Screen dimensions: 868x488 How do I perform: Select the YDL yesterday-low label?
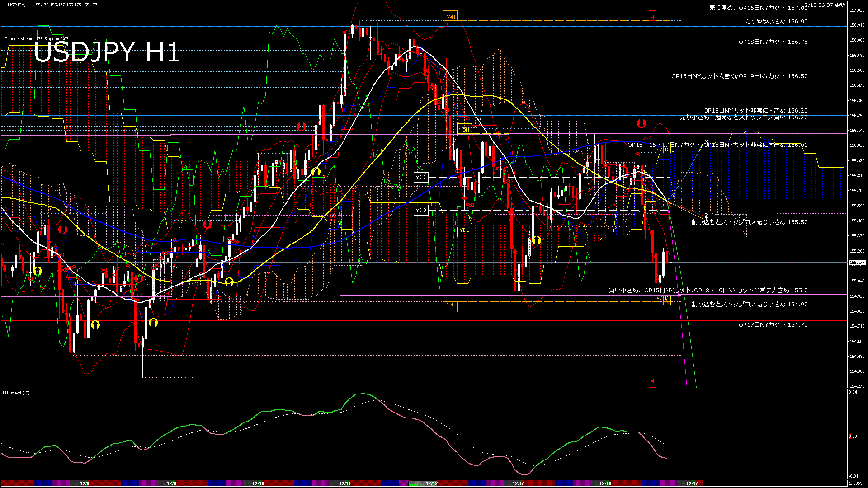coord(464,231)
